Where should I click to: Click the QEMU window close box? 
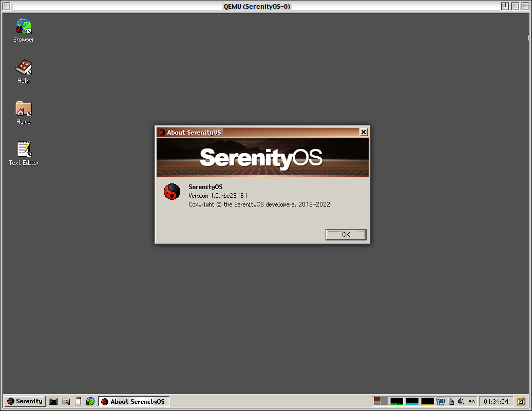tap(7, 6)
